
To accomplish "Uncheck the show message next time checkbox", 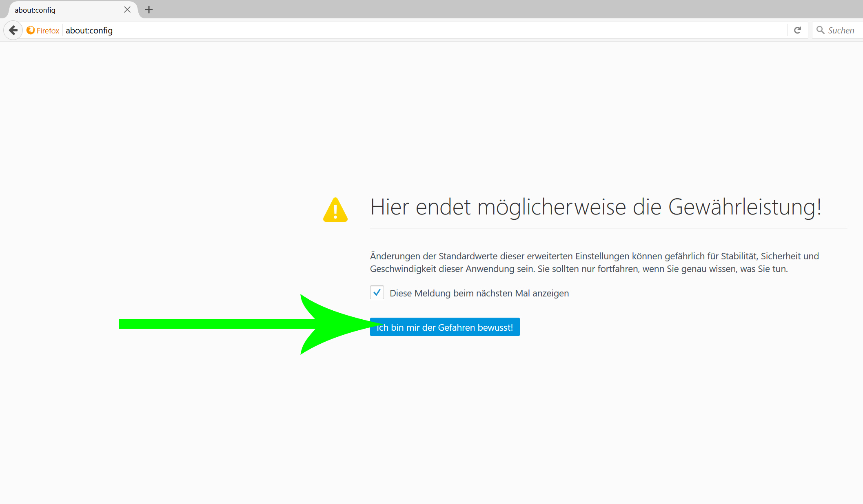I will point(377,293).
